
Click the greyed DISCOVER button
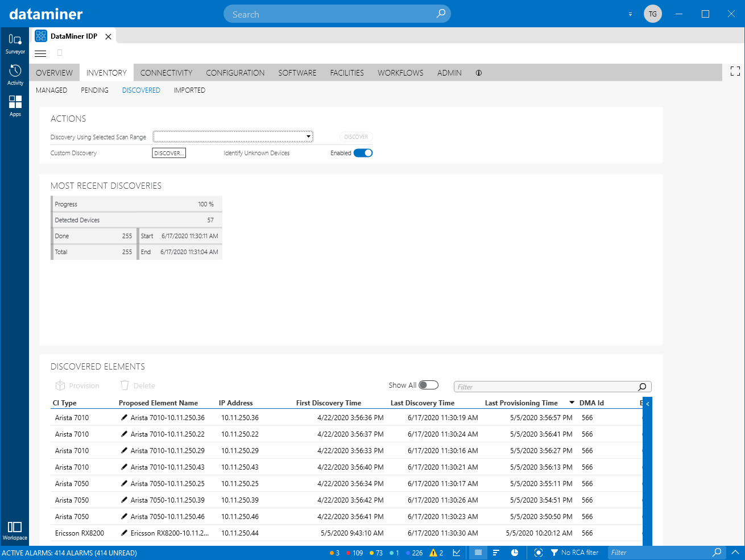click(x=356, y=137)
